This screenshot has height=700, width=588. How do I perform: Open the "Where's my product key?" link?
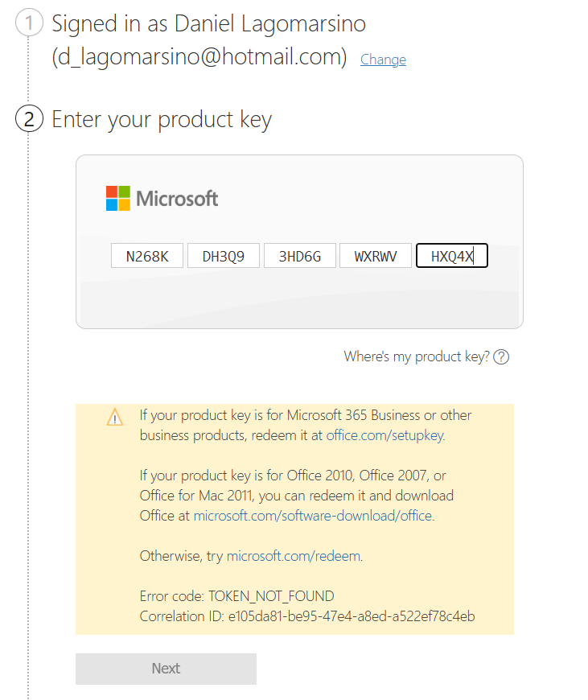pos(417,356)
